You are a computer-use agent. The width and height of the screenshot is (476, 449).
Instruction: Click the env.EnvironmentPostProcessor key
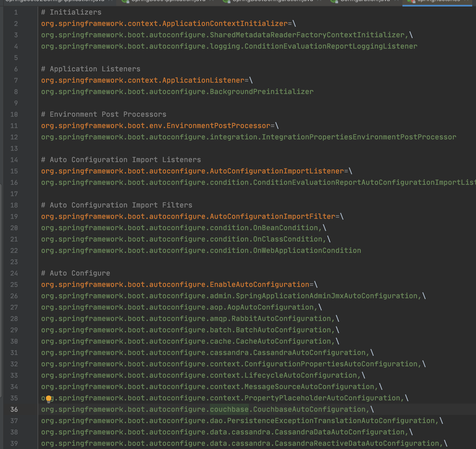(x=156, y=126)
